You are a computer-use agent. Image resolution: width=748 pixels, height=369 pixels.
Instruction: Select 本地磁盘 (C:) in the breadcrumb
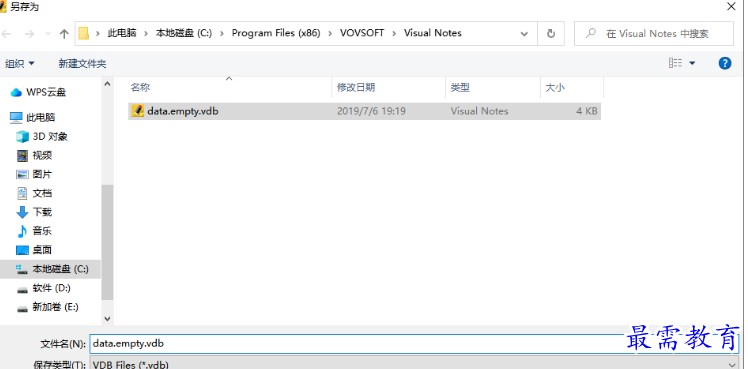(184, 33)
